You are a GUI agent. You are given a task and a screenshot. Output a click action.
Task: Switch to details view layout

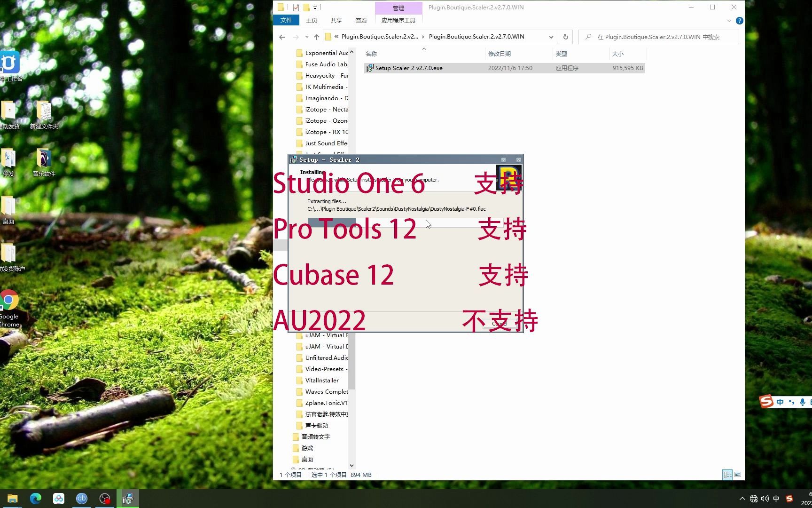728,475
